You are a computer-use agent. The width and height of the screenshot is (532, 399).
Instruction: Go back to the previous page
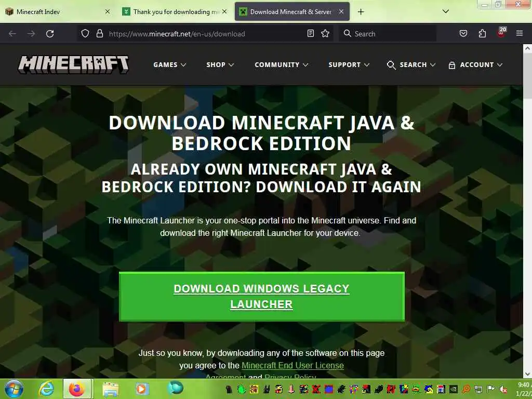coord(12,34)
